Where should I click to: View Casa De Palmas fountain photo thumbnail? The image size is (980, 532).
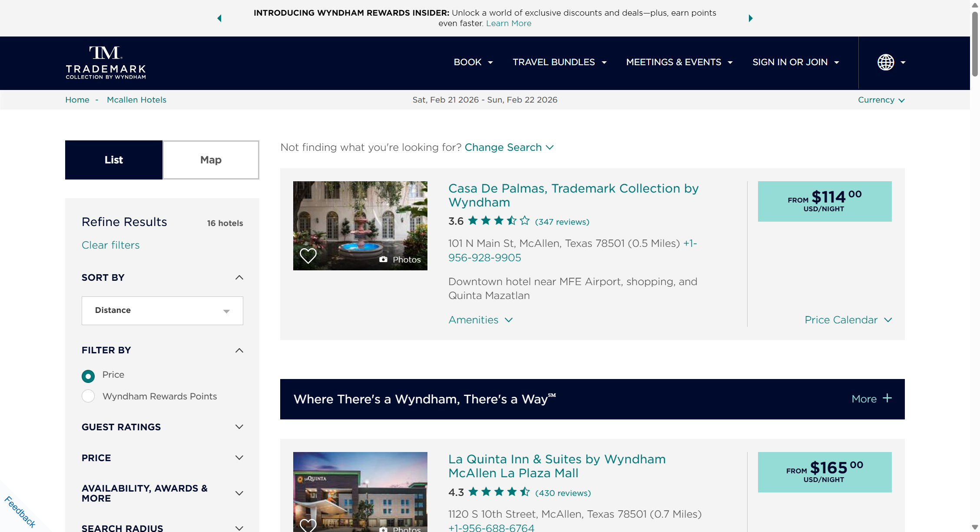[360, 226]
